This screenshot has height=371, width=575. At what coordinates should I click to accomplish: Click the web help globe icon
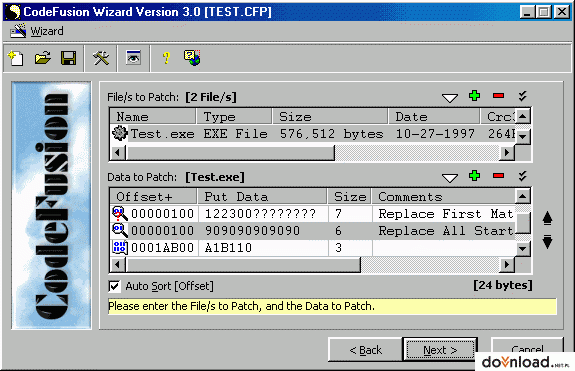coord(193,58)
